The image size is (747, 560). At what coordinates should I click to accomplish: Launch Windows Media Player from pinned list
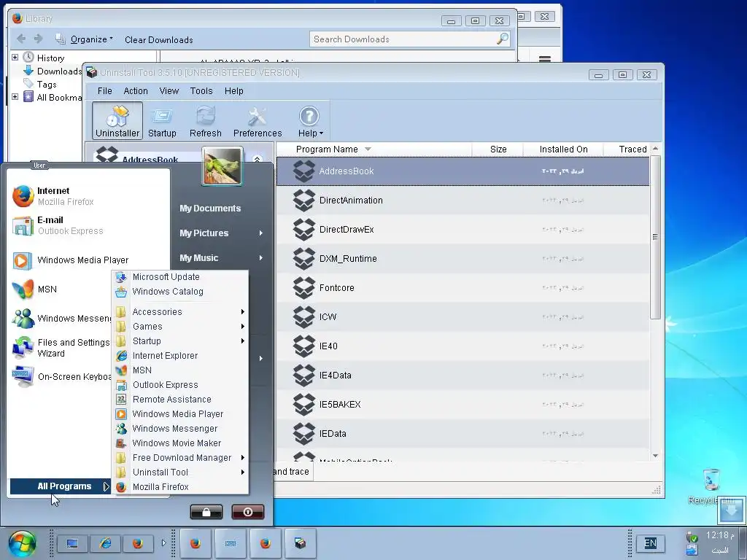(x=88, y=260)
